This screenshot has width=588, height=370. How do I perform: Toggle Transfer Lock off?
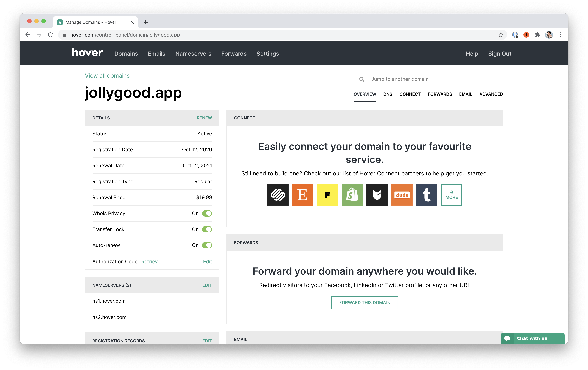click(207, 229)
